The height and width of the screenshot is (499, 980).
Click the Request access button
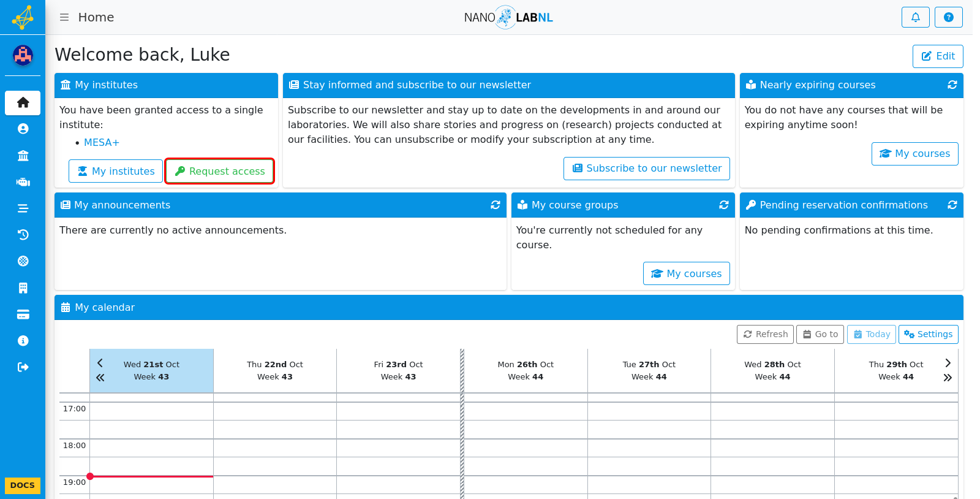(x=219, y=171)
